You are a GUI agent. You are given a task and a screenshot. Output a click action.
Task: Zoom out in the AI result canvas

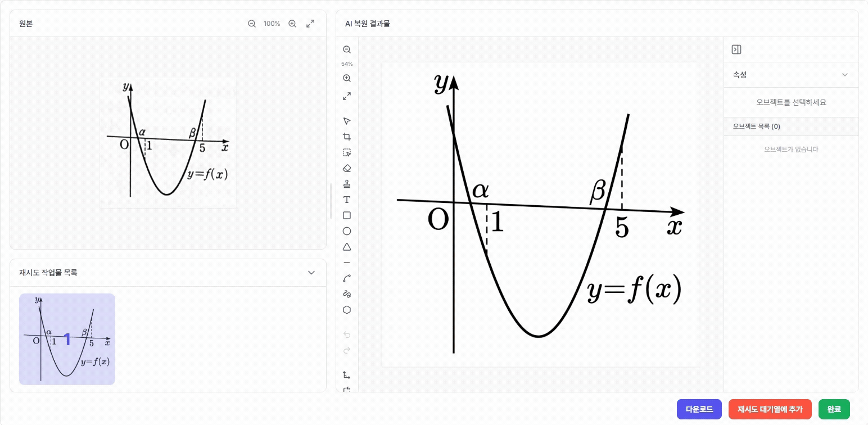click(347, 49)
